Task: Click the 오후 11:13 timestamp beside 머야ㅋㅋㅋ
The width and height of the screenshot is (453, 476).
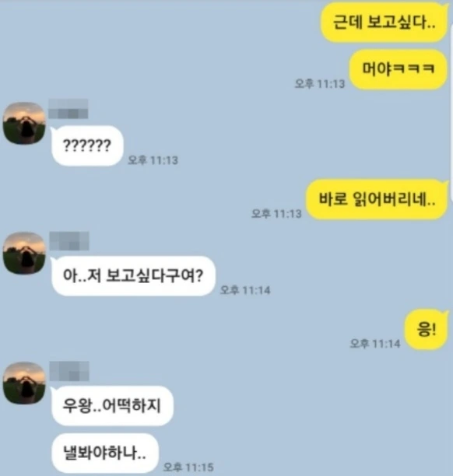Action: point(320,83)
